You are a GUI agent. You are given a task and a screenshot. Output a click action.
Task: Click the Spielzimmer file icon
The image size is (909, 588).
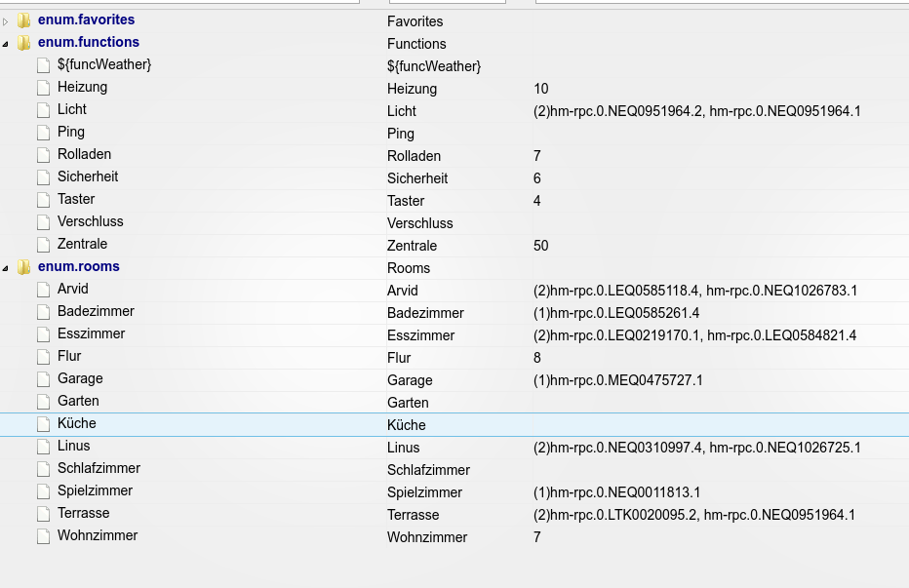point(44,491)
